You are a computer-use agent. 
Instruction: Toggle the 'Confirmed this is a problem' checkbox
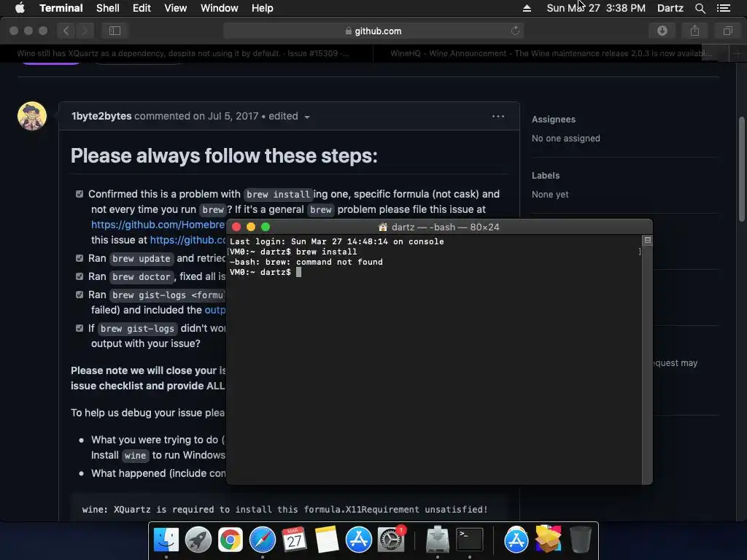pyautogui.click(x=80, y=194)
